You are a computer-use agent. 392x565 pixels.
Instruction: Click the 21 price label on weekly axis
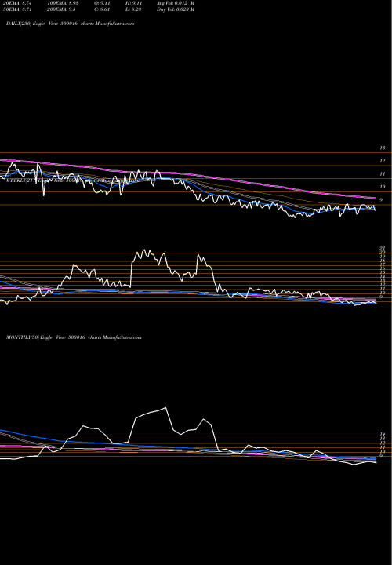(383, 248)
